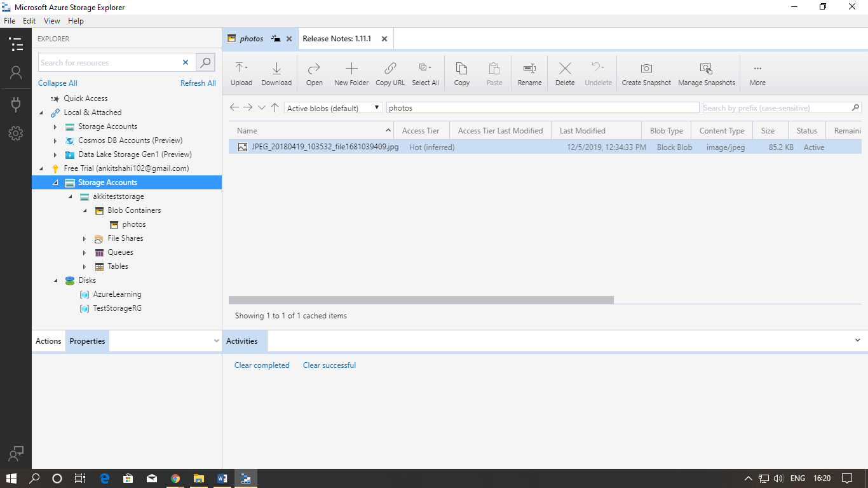The width and height of the screenshot is (868, 488).
Task: Click Select All toolbar button
Action: (x=425, y=74)
